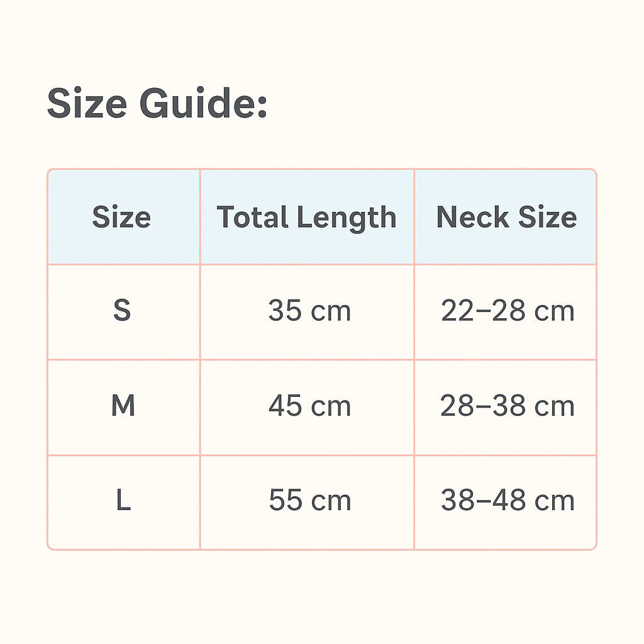Click the number "22" in small neck range
Viewport: 644px width, 644px height.
[456, 311]
